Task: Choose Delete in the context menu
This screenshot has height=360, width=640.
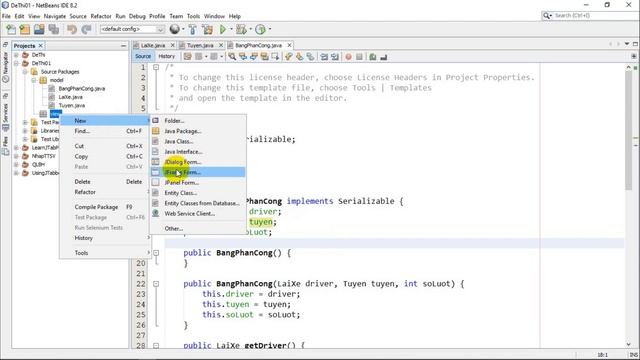Action: 105,182
